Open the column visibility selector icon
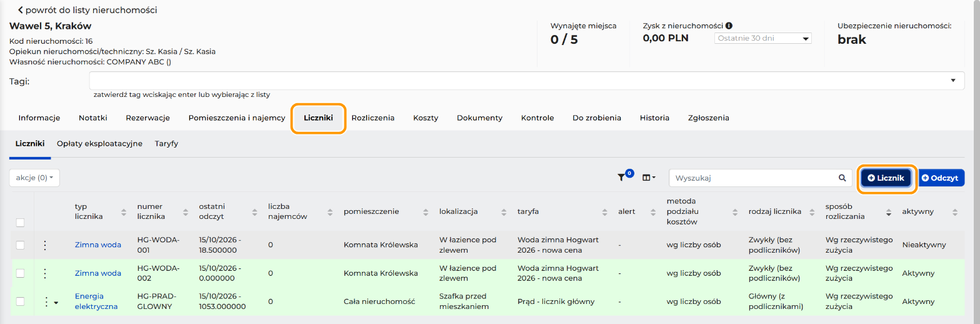Image resolution: width=980 pixels, height=324 pixels. tap(649, 178)
